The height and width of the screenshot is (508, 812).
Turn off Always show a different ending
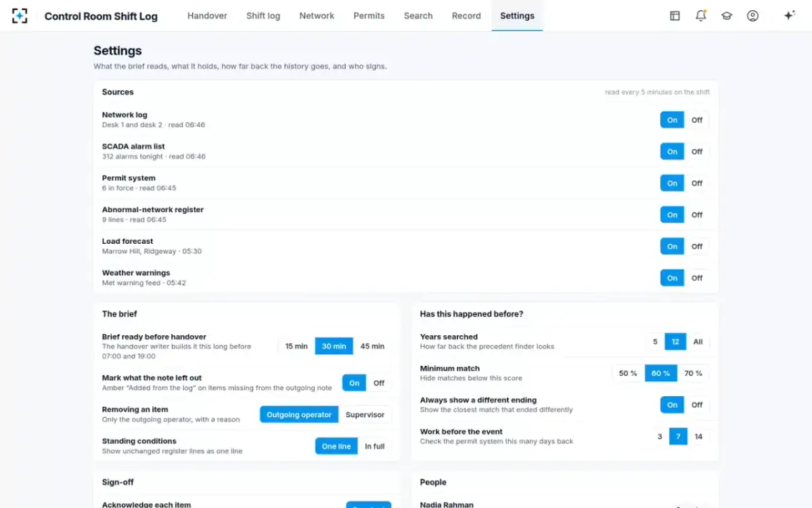point(697,405)
